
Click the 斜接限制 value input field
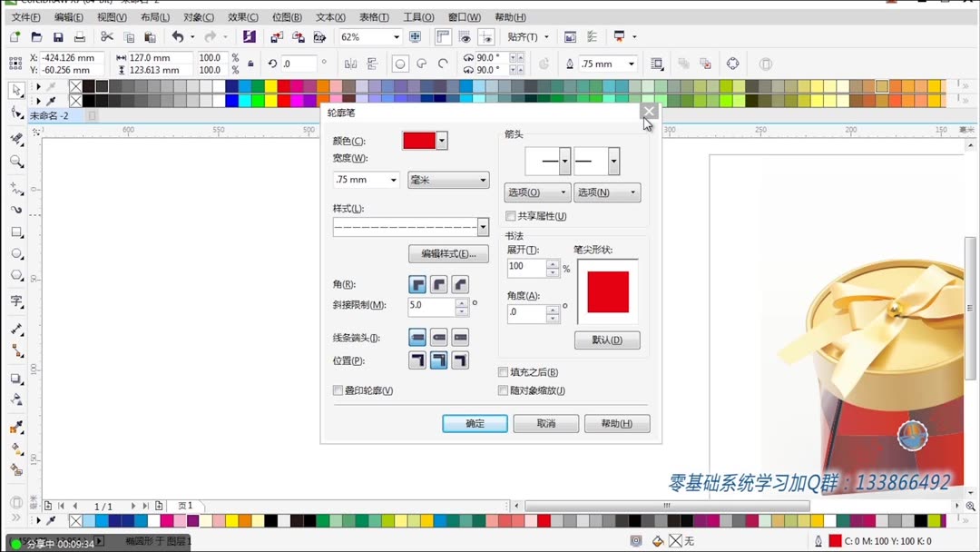(428, 306)
